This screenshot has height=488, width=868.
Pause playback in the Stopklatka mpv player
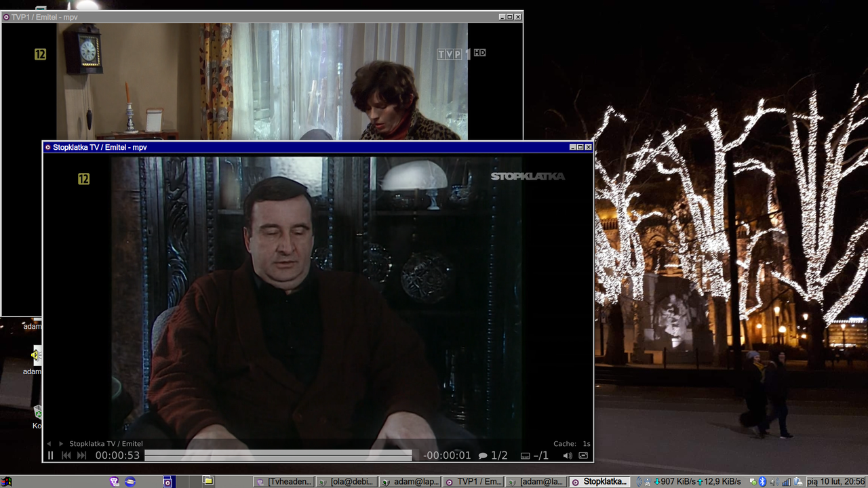pos(50,455)
